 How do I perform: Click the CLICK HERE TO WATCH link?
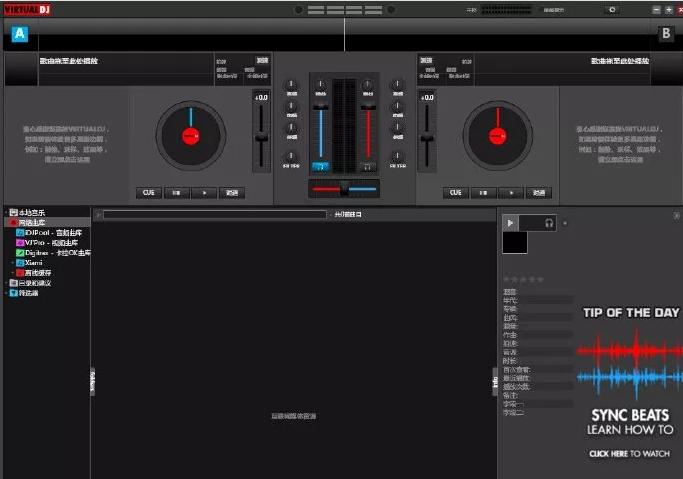(629, 454)
